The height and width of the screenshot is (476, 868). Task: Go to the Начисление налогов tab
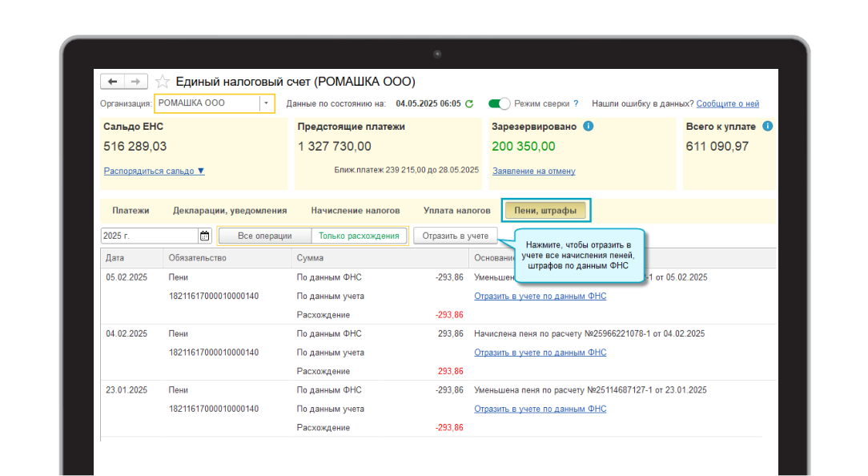(356, 211)
